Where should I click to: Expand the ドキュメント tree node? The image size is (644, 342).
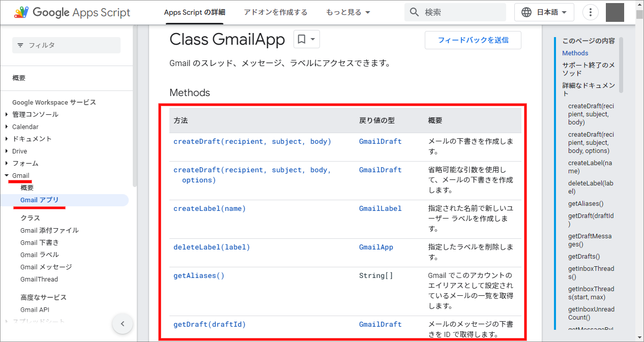tap(7, 139)
